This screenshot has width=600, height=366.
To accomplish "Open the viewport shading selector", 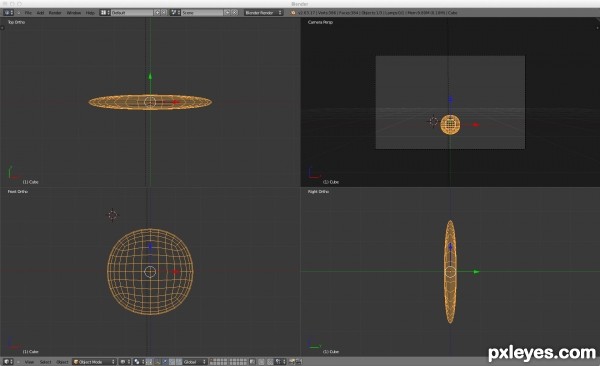I will [x=125, y=362].
